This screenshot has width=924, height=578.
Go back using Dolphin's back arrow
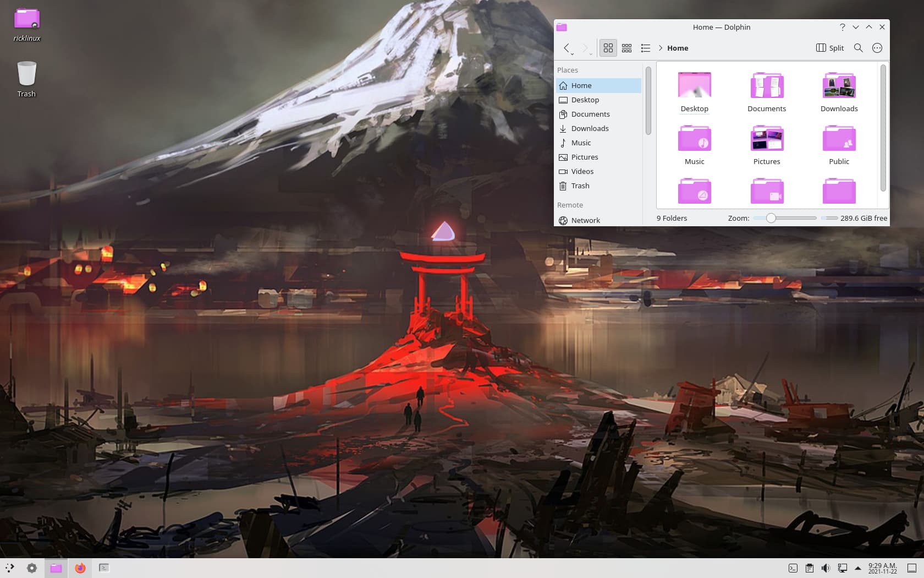(566, 48)
